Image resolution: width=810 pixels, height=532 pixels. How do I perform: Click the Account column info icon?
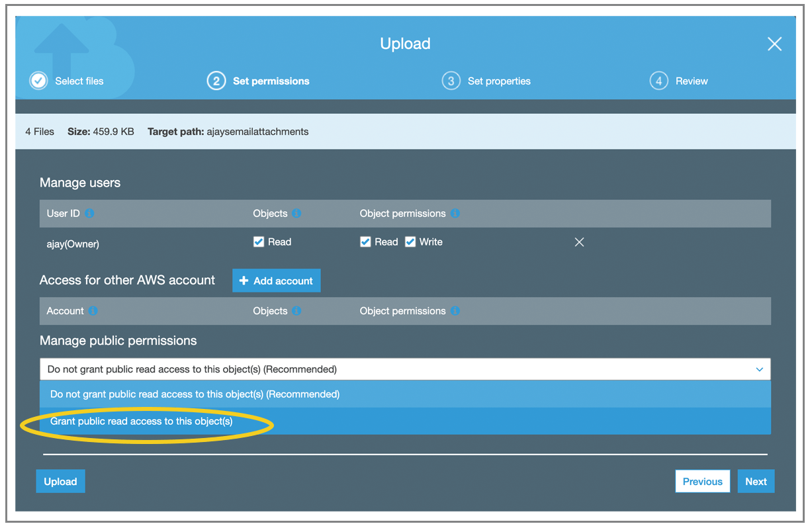[x=93, y=311]
